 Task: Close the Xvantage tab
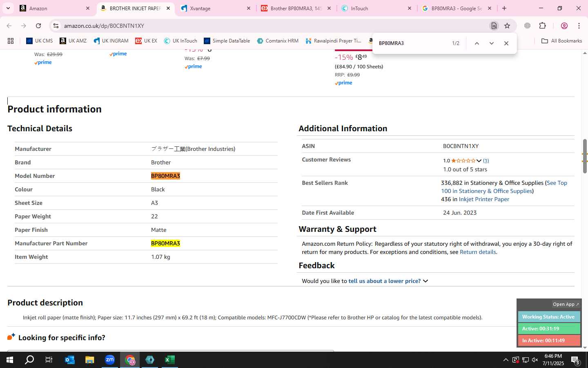pos(248,8)
